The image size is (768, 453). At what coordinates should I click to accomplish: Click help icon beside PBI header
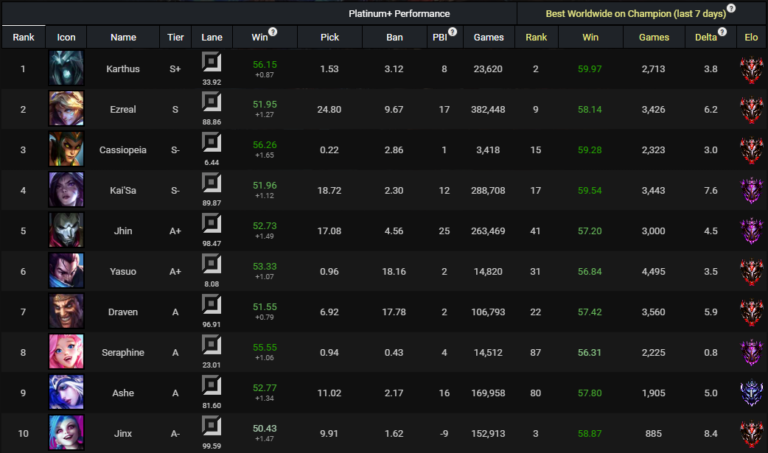pyautogui.click(x=453, y=33)
